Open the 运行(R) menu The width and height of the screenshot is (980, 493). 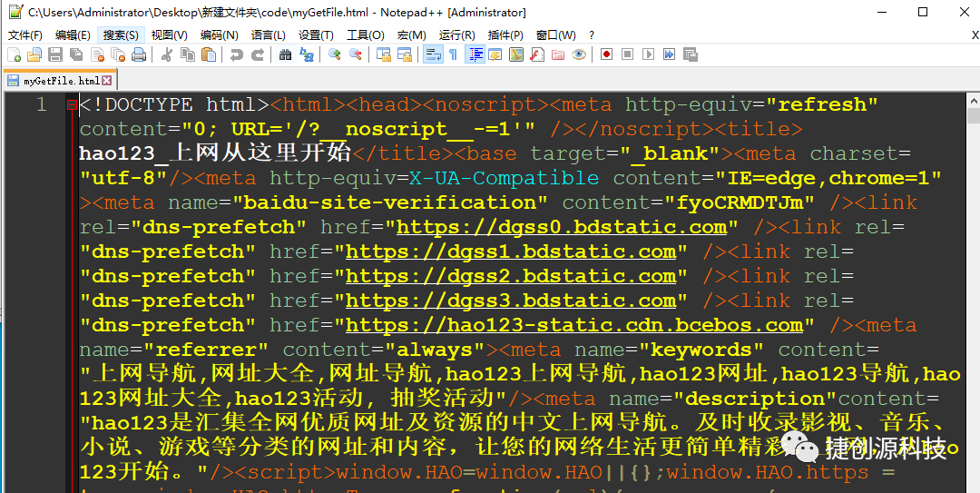click(456, 35)
